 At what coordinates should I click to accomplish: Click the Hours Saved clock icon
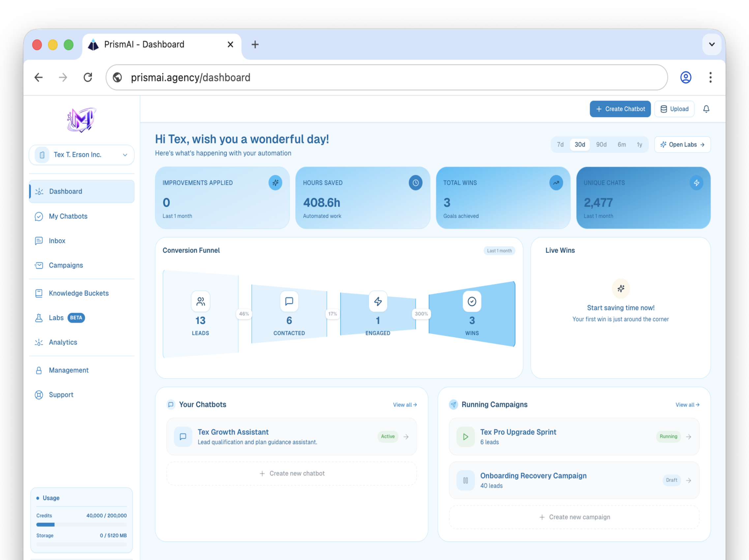[415, 183]
